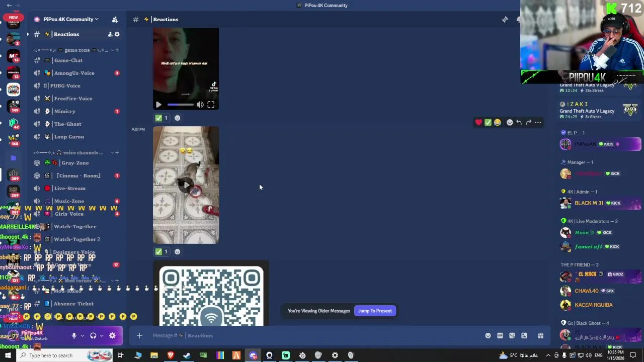The image size is (644, 362).
Task: Open Task View on taskbar
Action: 121,355
